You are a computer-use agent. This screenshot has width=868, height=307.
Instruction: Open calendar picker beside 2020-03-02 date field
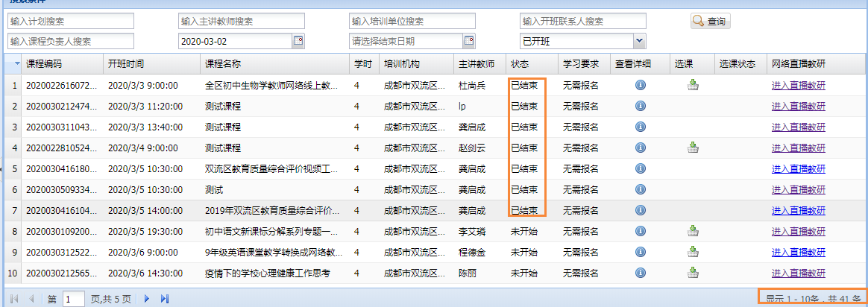(x=298, y=41)
